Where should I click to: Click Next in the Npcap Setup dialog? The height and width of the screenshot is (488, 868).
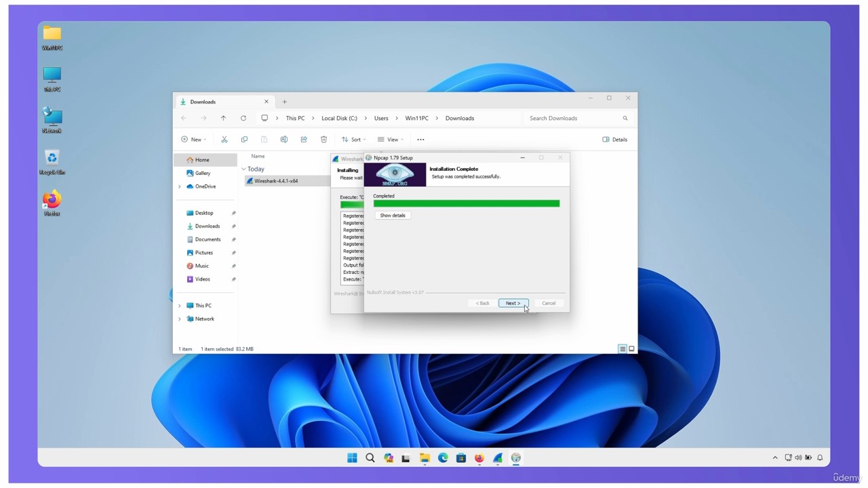tap(513, 303)
